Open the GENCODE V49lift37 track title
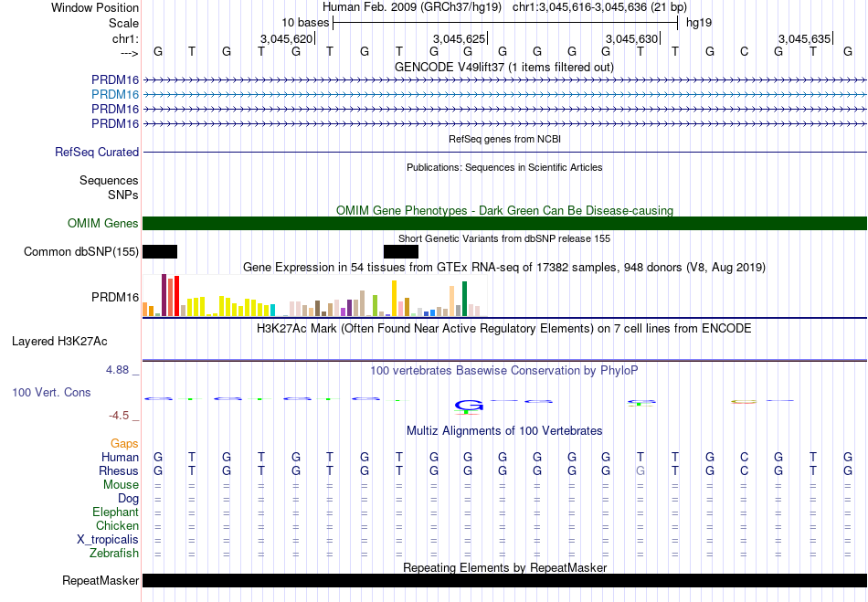 coord(504,67)
